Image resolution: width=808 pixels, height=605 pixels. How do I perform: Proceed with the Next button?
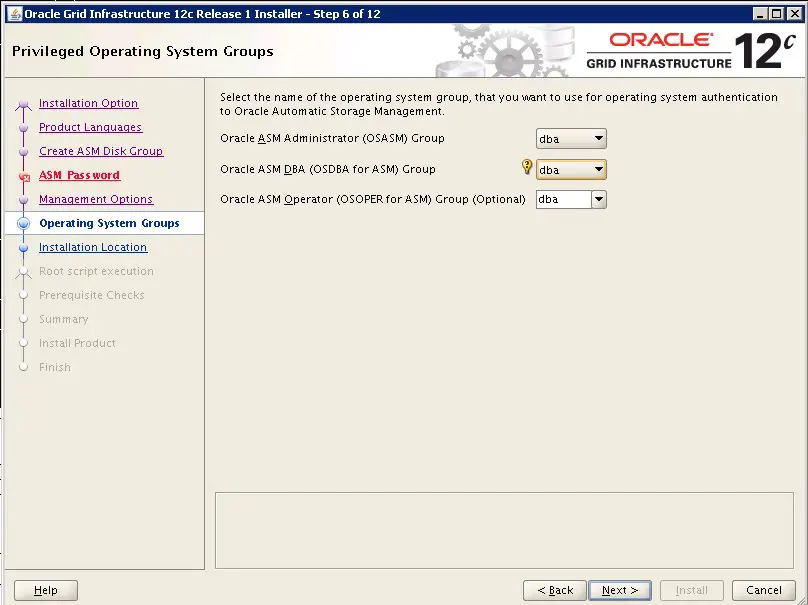coord(620,590)
